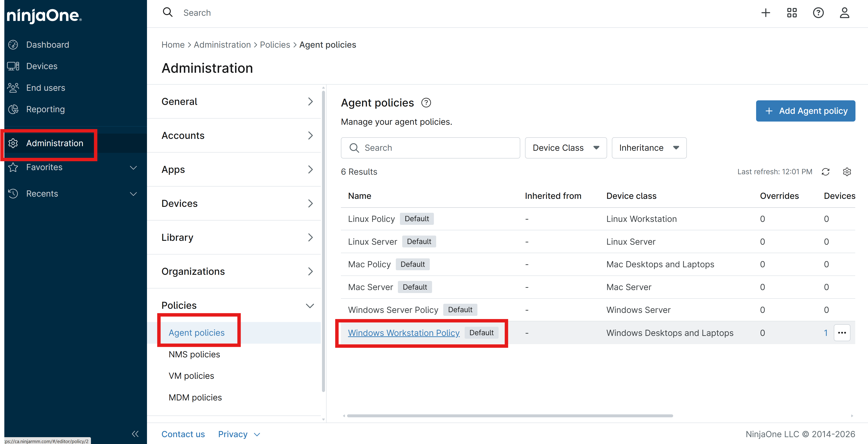Click Contact us link
The image size is (868, 444).
click(x=183, y=434)
